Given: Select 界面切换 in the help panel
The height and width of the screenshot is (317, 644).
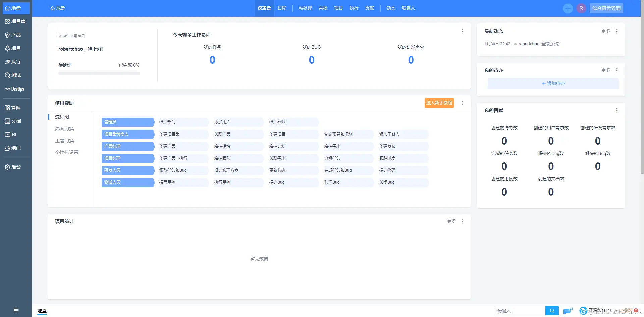Looking at the screenshot, I should click(64, 129).
